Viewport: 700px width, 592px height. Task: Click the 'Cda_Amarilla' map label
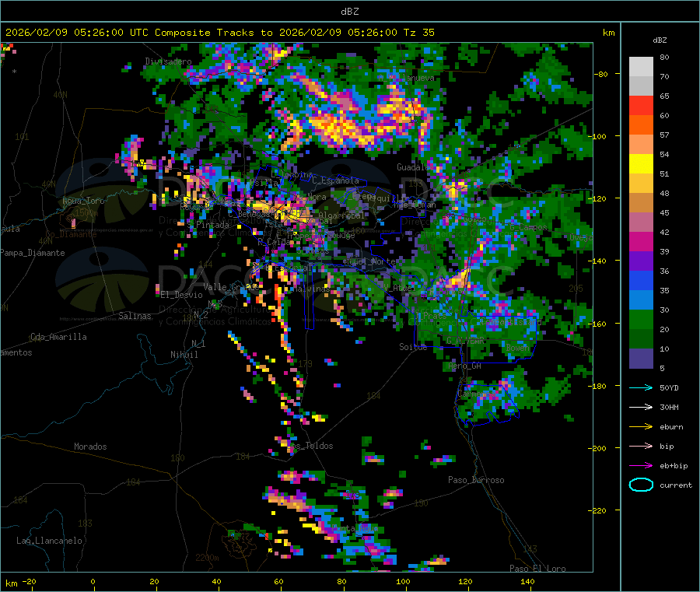58,337
